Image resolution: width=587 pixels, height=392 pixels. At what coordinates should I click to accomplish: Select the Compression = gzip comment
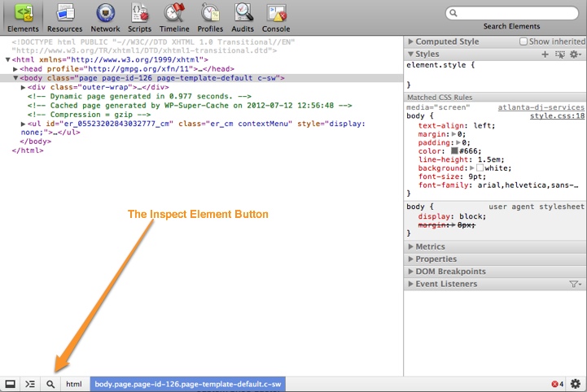point(89,115)
